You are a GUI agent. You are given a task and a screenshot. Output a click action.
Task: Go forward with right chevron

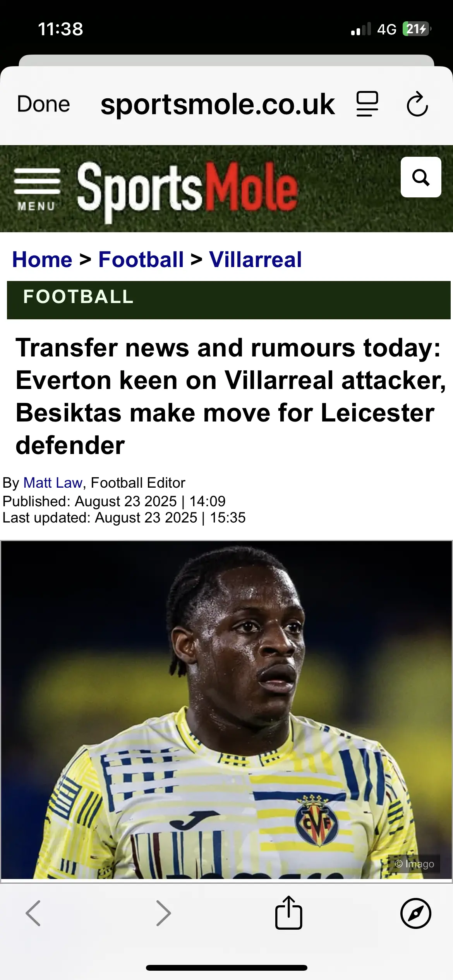(x=163, y=913)
